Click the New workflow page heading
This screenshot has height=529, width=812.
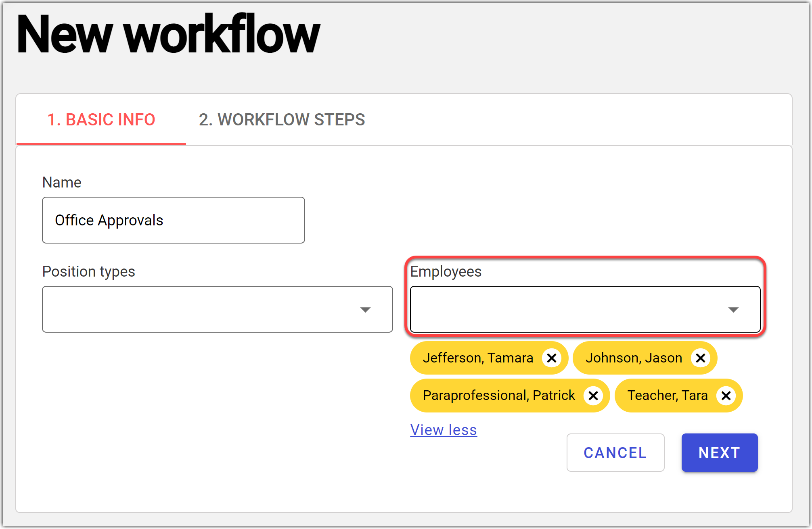[x=169, y=34]
